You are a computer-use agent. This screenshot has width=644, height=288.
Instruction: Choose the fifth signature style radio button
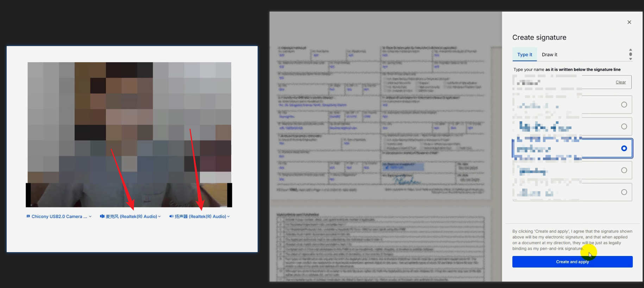[624, 192]
